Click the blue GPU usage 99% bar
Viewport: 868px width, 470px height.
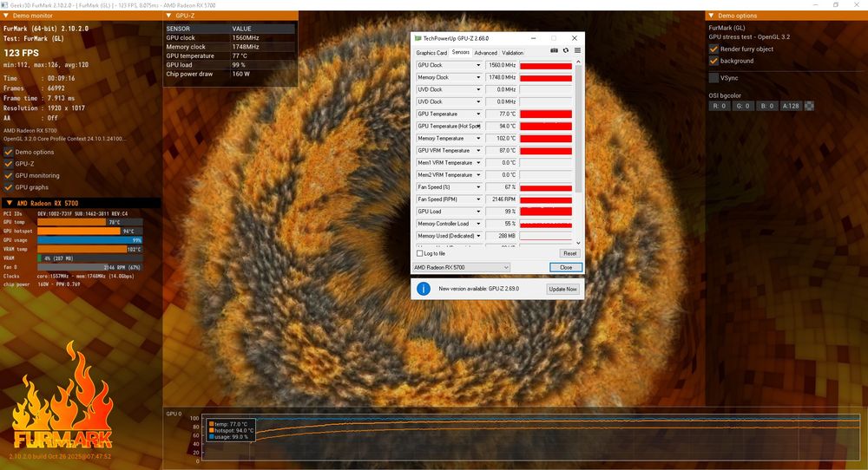89,240
